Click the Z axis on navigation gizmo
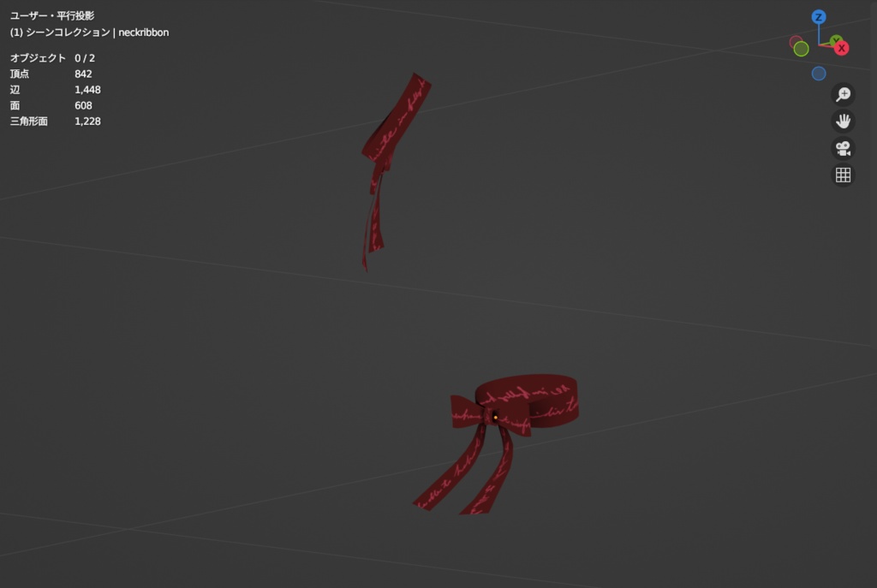Viewport: 877px width, 588px height. pos(818,17)
